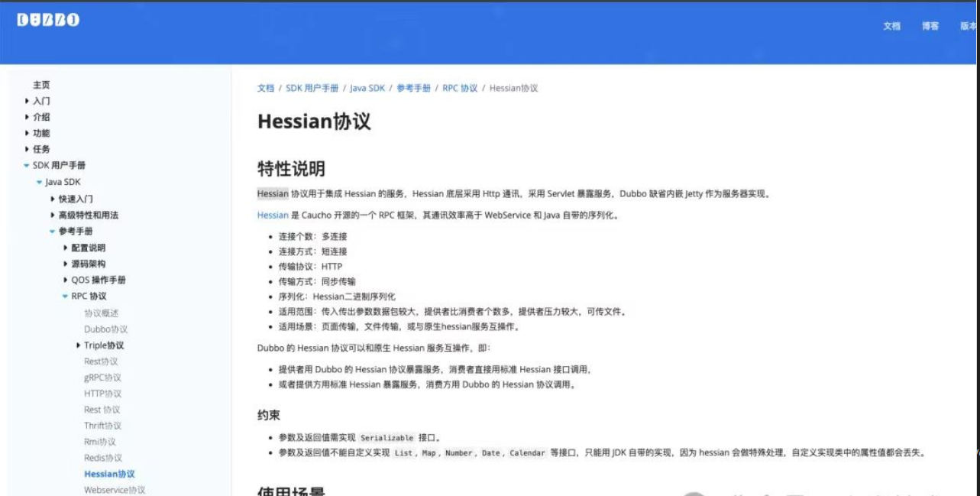Viewport: 980px width, 496px height.
Task: Open the Dubbo logo home link
Action: (x=48, y=21)
